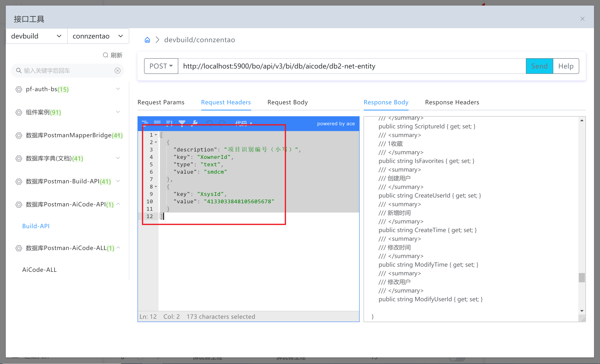Click the 刷新 refresh button
Viewport: 600px width, 364px height.
pos(113,55)
